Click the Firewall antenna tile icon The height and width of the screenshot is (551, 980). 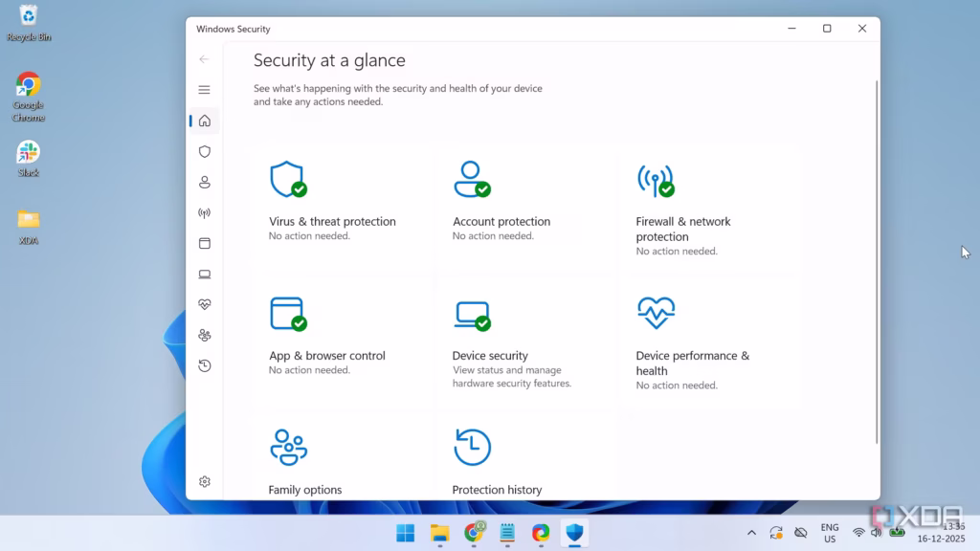(x=656, y=181)
